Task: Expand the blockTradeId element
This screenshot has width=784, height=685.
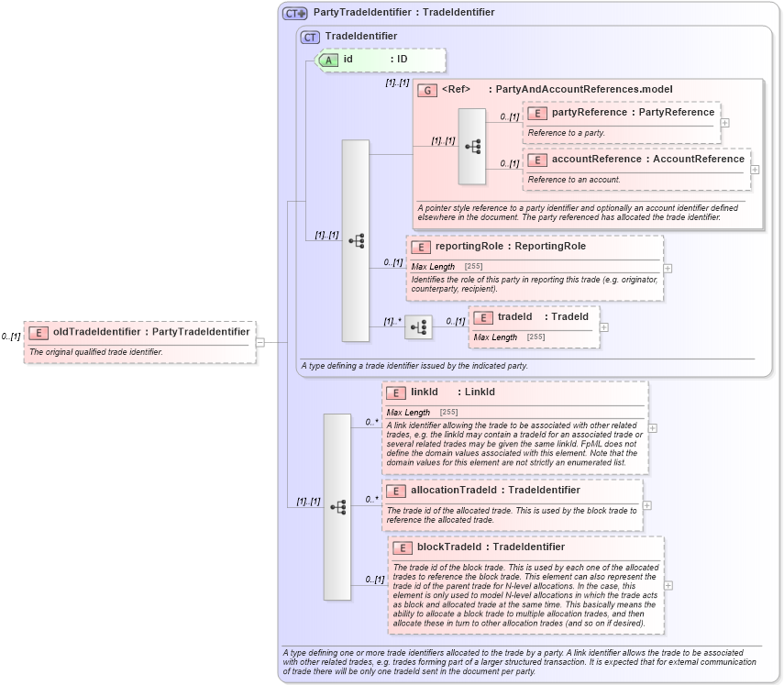Action: point(668,585)
